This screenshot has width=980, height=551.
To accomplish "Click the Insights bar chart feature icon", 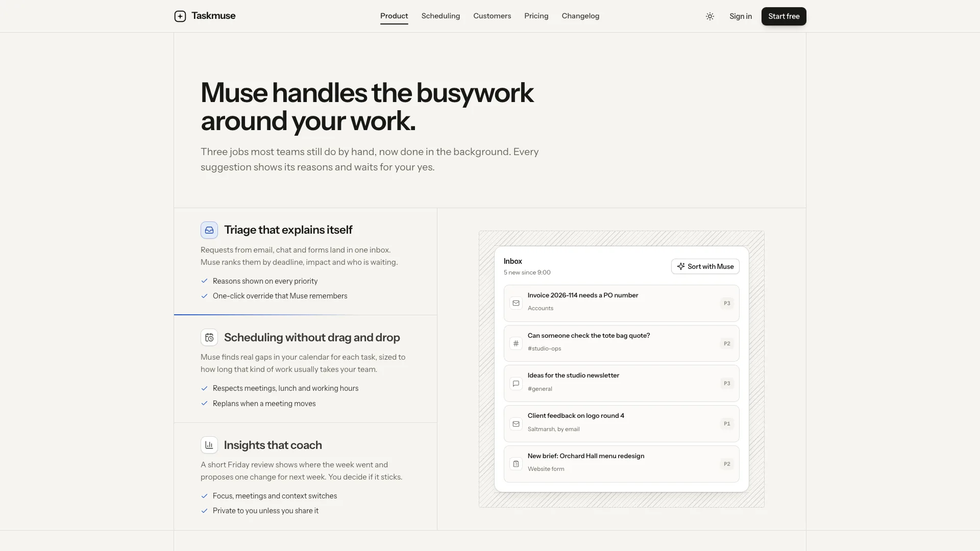I will pyautogui.click(x=209, y=445).
